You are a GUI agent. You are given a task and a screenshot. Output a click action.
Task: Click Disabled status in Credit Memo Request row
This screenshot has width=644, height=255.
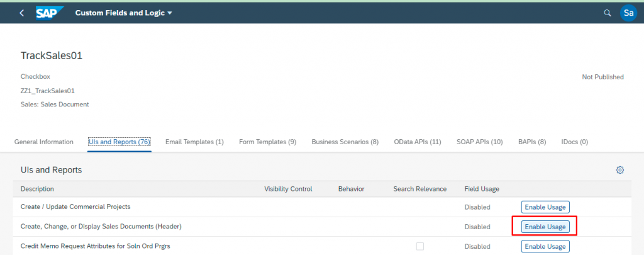477,246
